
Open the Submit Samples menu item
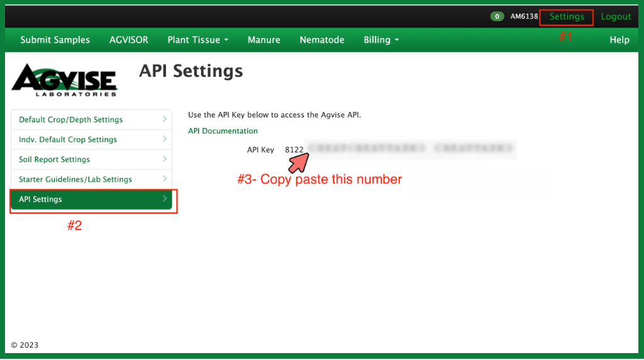[x=55, y=40]
